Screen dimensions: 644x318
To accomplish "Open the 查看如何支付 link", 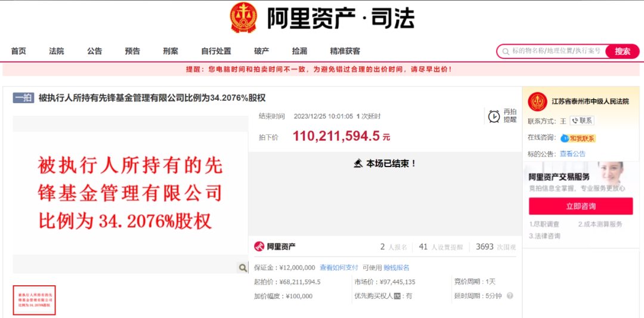I will 339,267.
